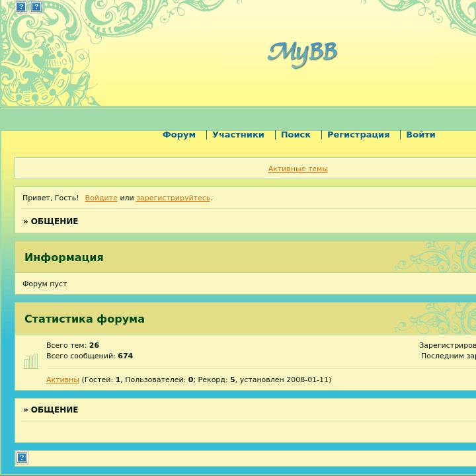
Task: Open the Активные темы link
Action: pyautogui.click(x=297, y=169)
